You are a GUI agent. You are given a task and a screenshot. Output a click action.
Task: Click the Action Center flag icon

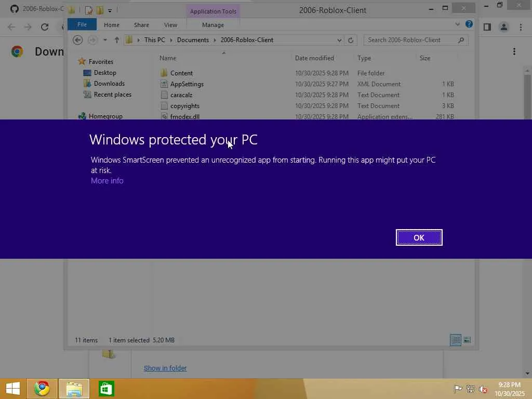(458, 389)
